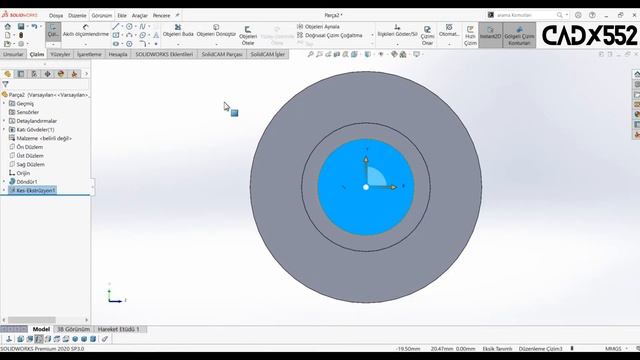Open dropdown next to Doğrusal Çizim Çoğaltma
Viewport: 640px width, 360px height.
(x=372, y=36)
